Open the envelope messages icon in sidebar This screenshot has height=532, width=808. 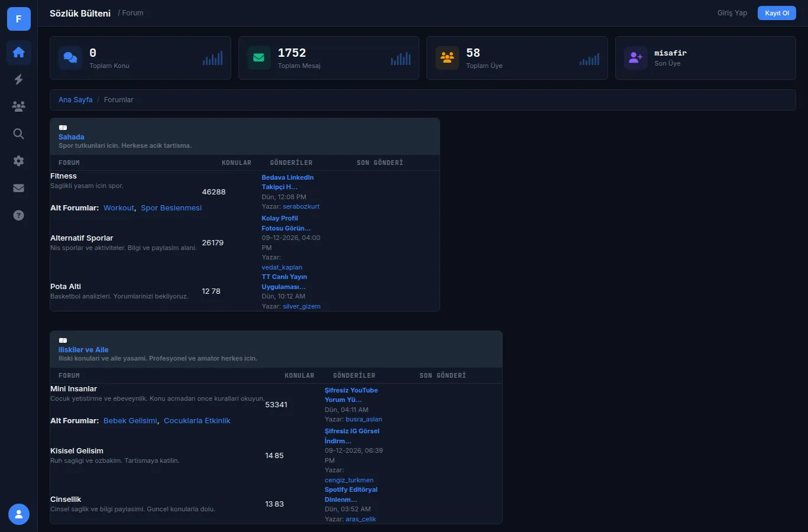19,188
